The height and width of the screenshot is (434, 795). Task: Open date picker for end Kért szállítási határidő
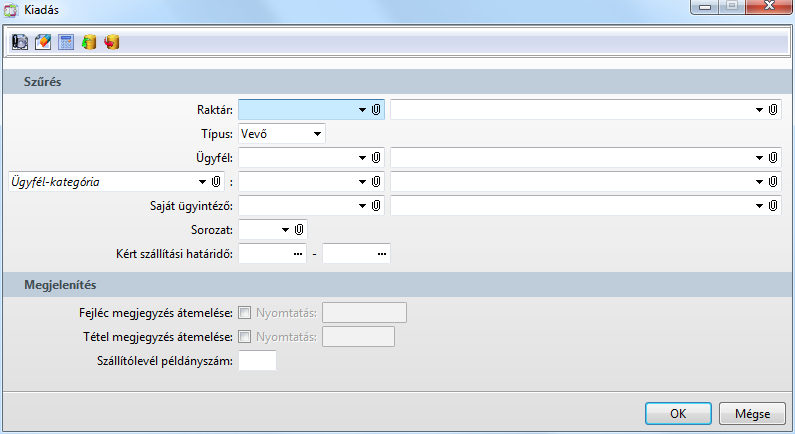tap(382, 254)
